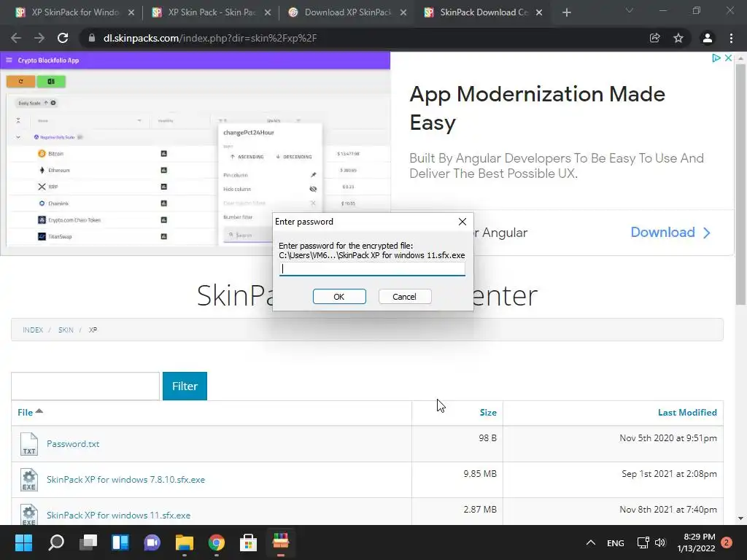This screenshot has width=747, height=560.
Task: Open taskbar Search magnifier
Action: [x=56, y=542]
